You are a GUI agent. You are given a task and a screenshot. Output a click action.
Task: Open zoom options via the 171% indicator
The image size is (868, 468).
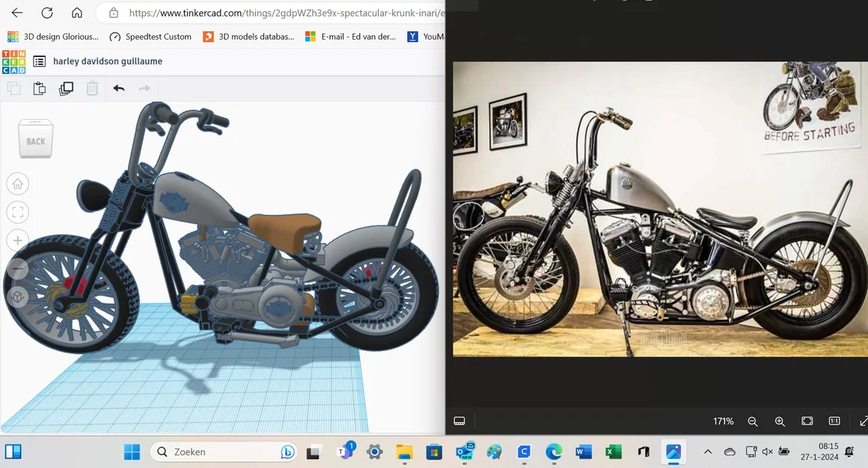(723, 421)
